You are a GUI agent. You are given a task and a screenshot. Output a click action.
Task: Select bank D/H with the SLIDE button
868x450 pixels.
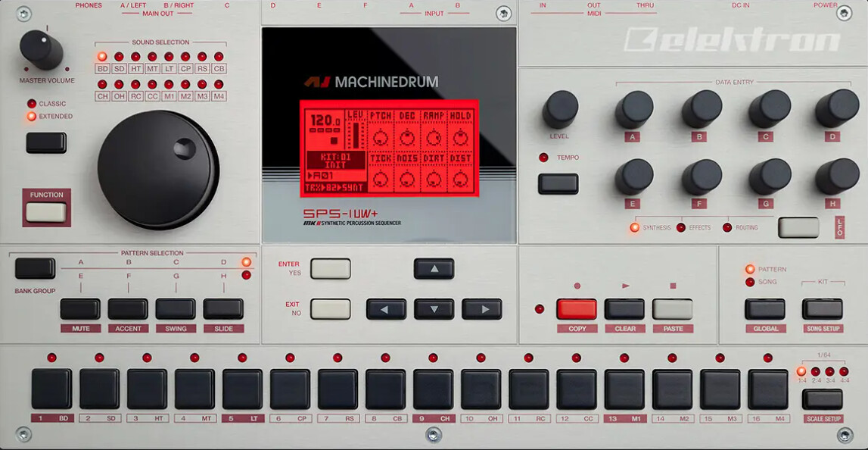click(x=223, y=309)
